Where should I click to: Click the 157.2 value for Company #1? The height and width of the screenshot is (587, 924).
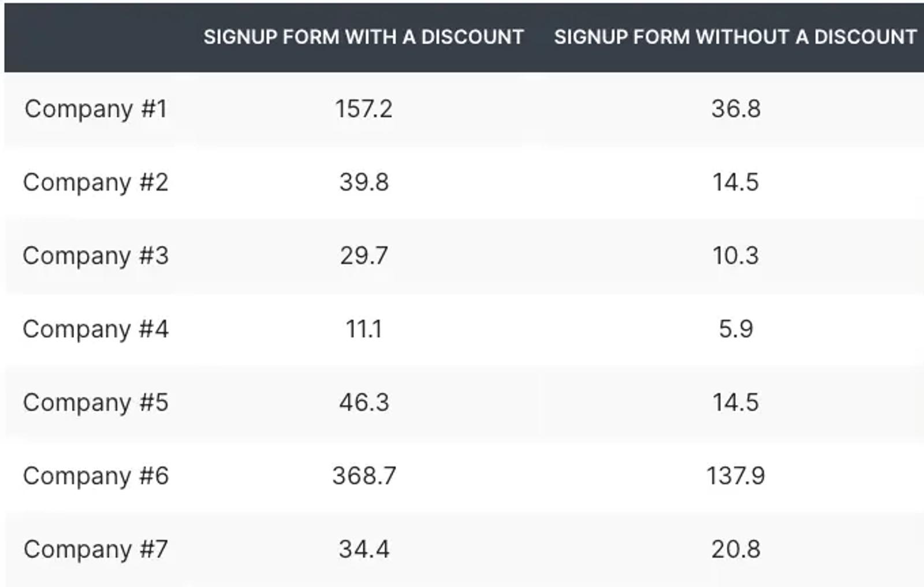click(x=364, y=109)
